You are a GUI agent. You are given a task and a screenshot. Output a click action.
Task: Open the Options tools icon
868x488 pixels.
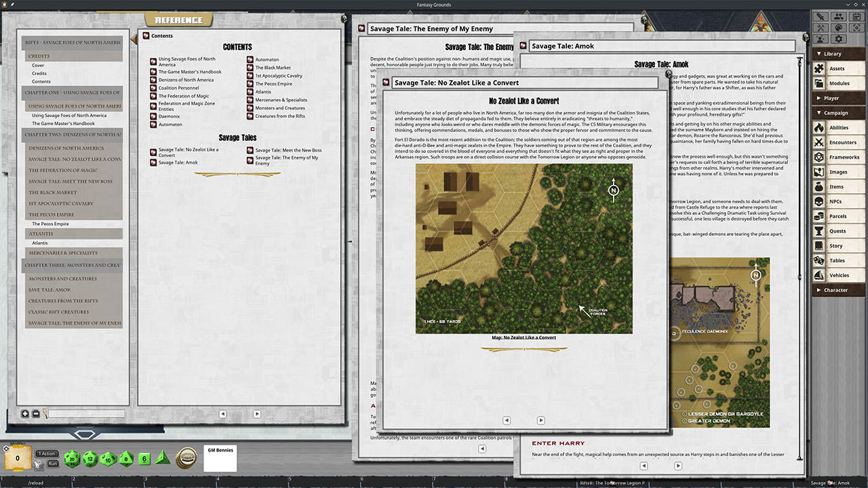[x=821, y=27]
